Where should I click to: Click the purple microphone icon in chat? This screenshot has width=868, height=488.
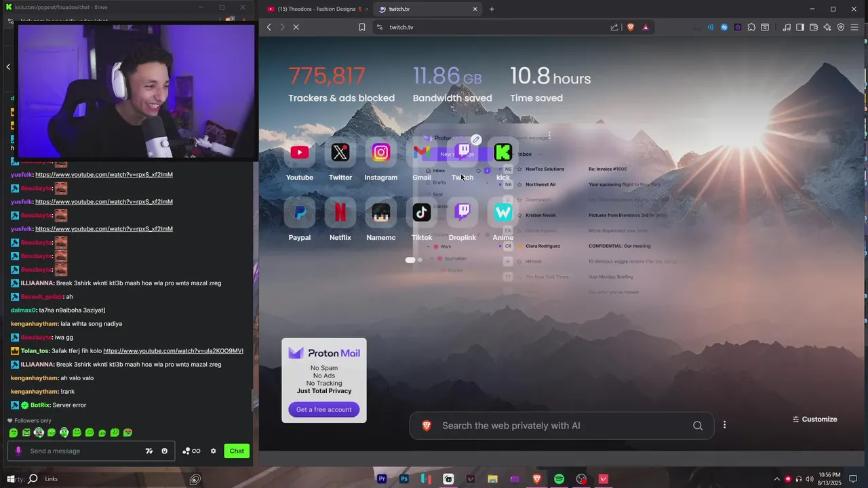18,451
